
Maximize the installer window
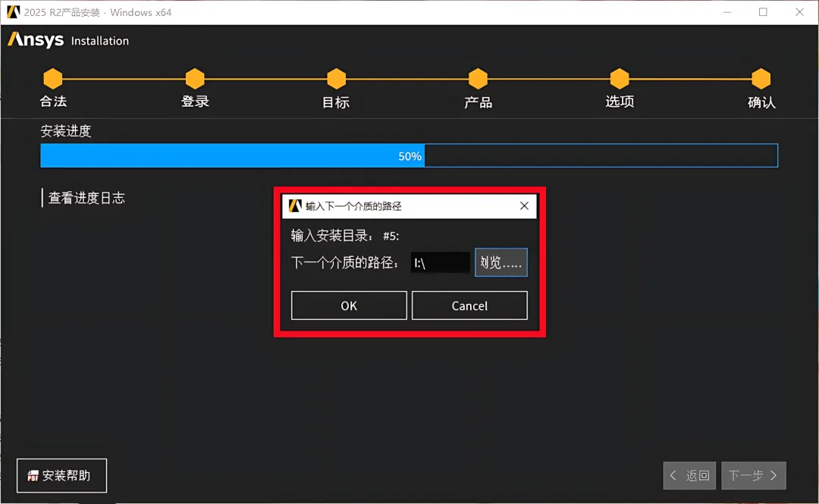point(763,12)
